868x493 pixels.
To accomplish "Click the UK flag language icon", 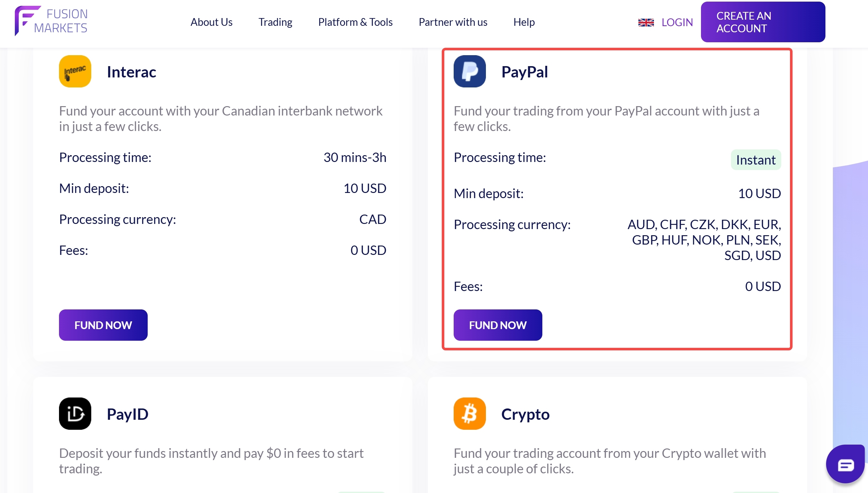I will click(646, 22).
